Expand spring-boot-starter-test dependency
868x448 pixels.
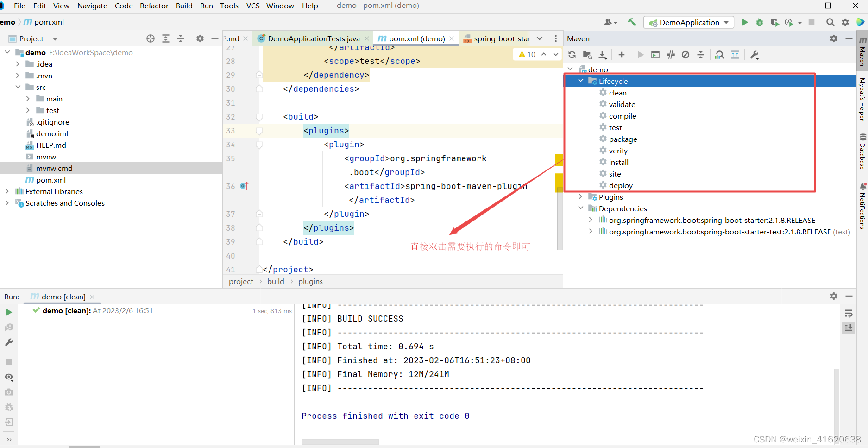pyautogui.click(x=591, y=231)
